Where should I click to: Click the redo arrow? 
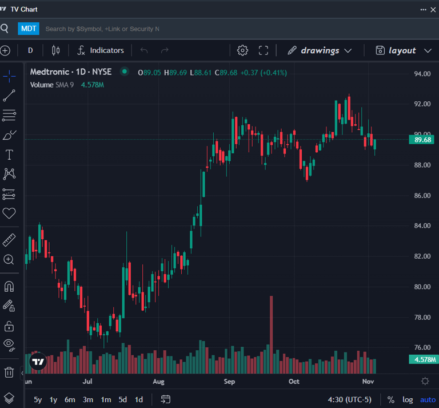point(165,50)
